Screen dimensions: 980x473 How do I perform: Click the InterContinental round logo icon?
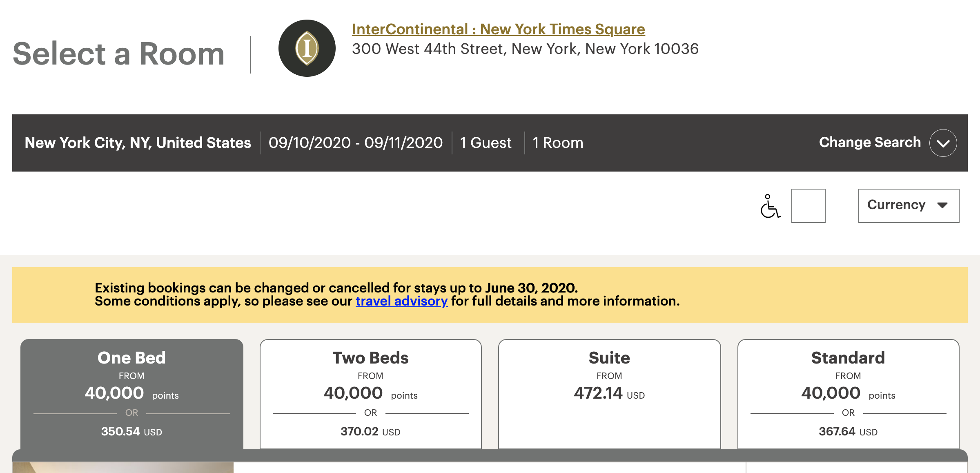point(307,48)
